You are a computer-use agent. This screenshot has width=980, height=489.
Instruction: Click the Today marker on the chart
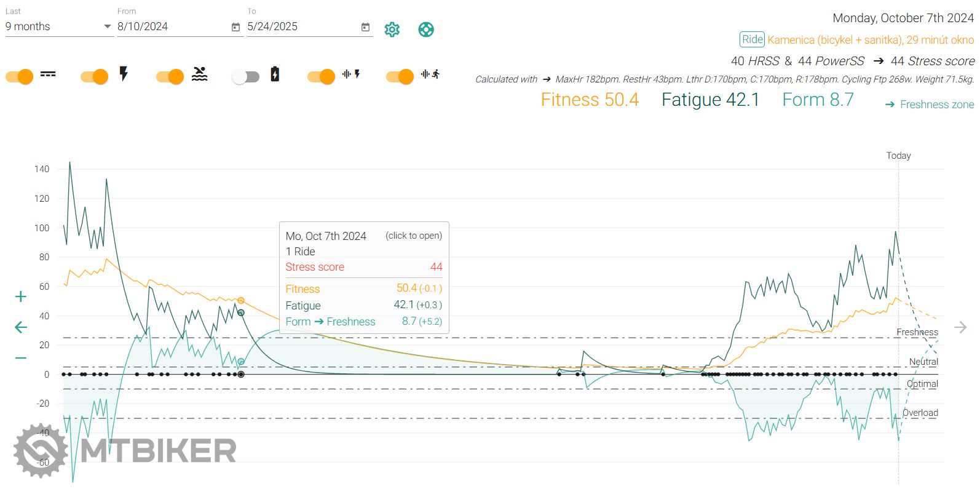(x=898, y=156)
